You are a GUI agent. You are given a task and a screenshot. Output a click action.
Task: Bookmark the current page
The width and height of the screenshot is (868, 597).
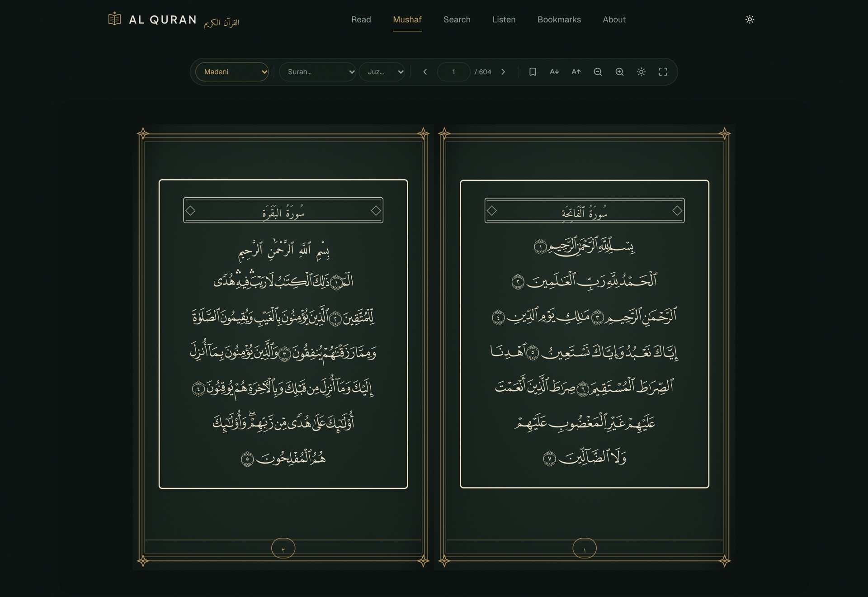pos(533,72)
